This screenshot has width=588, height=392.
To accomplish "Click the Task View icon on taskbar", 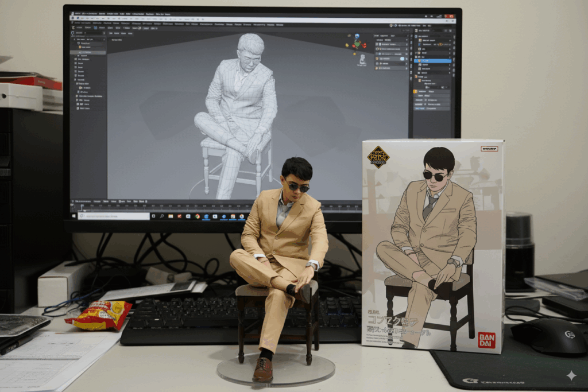I will [153, 216].
